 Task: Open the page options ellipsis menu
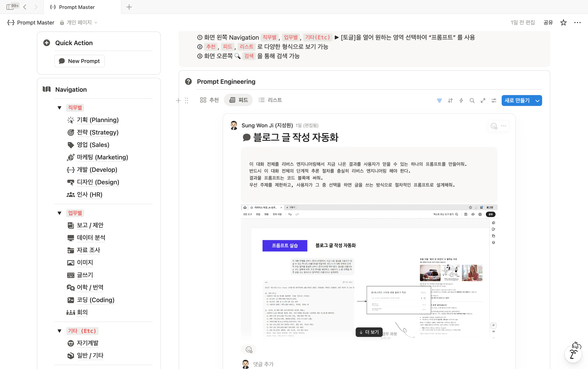pos(577,22)
